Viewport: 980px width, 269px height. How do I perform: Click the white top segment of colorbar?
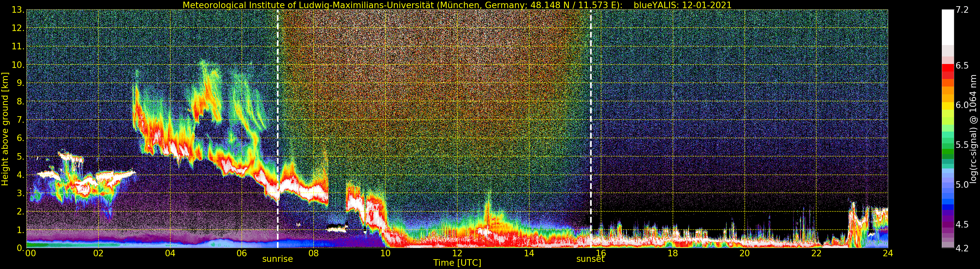(x=948, y=27)
